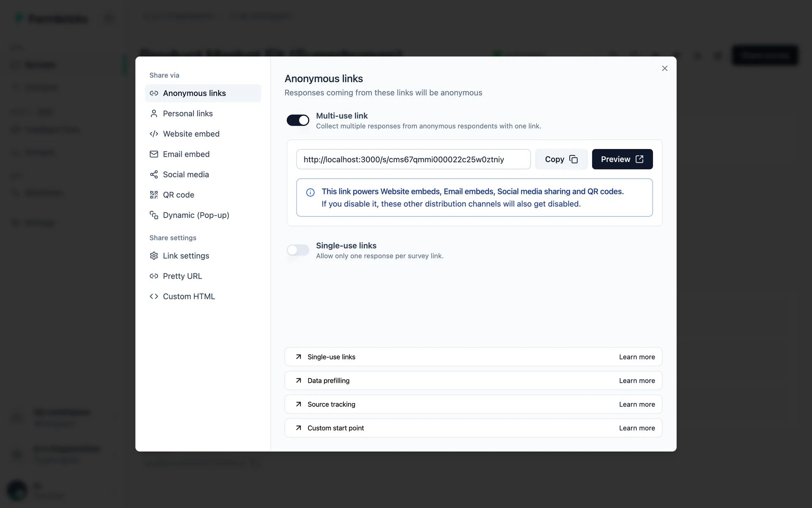
Task: Open the Personal links tab
Action: tap(203, 113)
